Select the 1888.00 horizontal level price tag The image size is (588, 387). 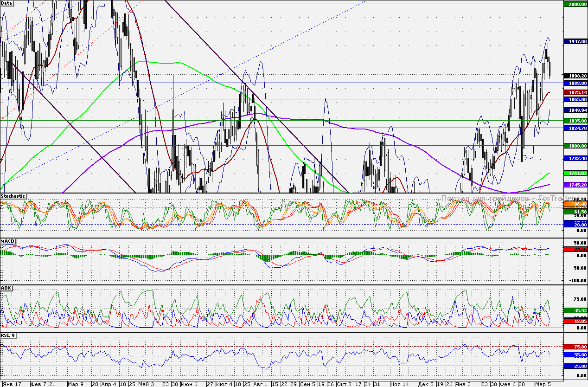coord(575,83)
